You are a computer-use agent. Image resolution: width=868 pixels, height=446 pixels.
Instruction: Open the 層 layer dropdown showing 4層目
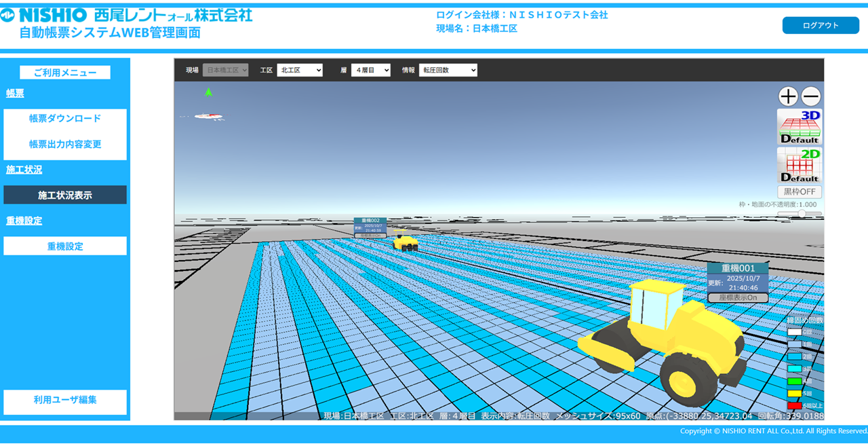(371, 70)
